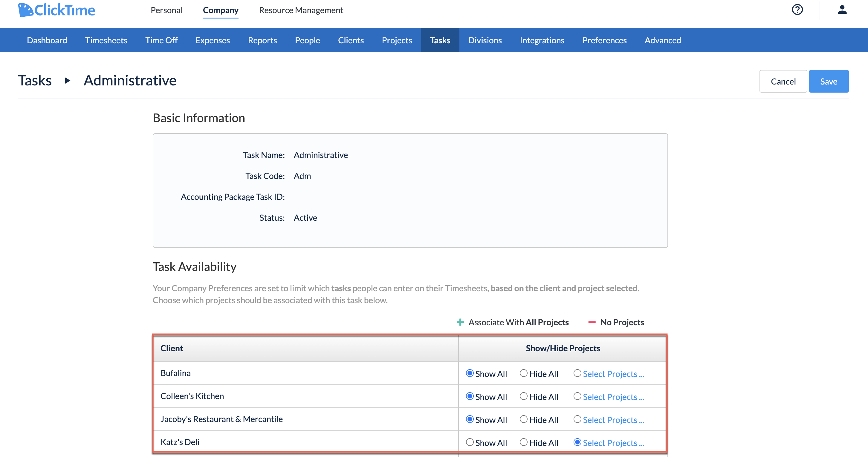This screenshot has width=868, height=457.
Task: Click the Task Name value Administrative
Action: [320, 155]
